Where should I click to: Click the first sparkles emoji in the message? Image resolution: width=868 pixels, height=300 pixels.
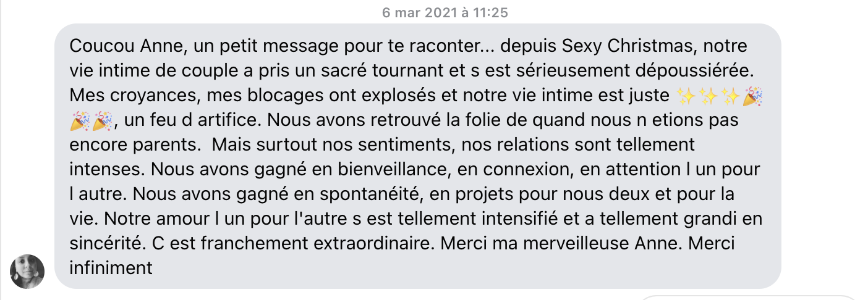click(686, 96)
